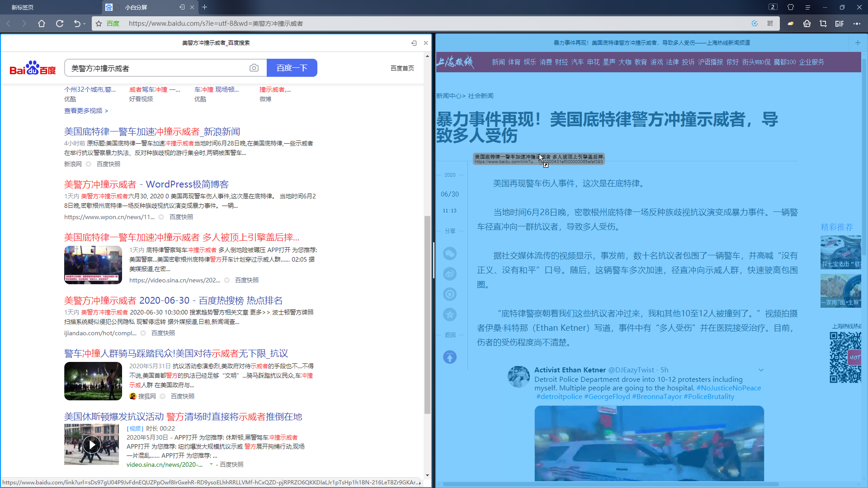This screenshot has height=488, width=868.
Task: Click the 上海热线 site logo
Action: point(455,62)
